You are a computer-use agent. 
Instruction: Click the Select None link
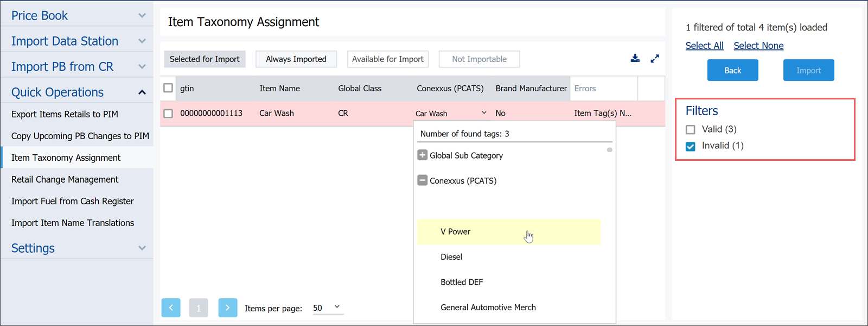click(x=758, y=46)
